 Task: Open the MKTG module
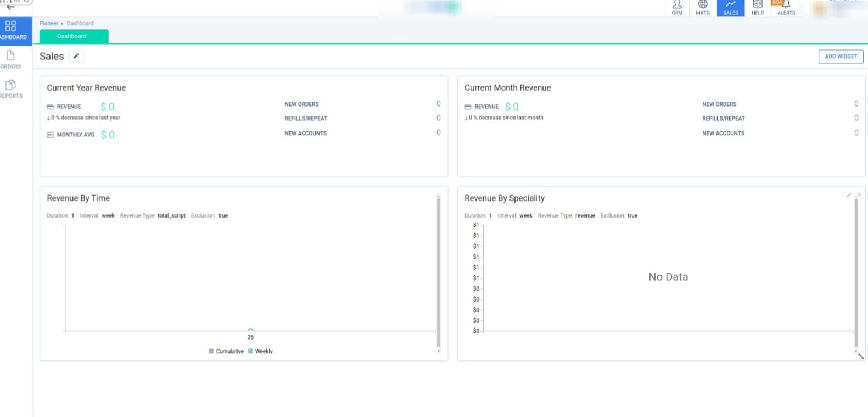point(703,8)
